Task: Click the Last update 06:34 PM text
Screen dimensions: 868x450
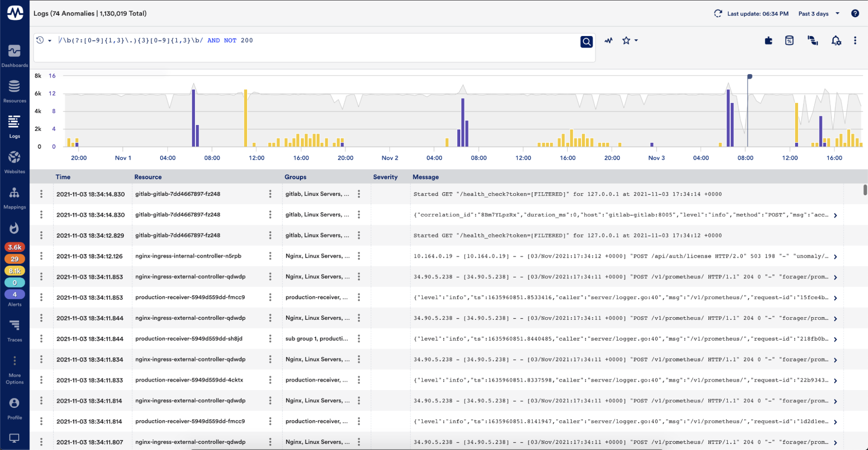Action: tap(758, 13)
